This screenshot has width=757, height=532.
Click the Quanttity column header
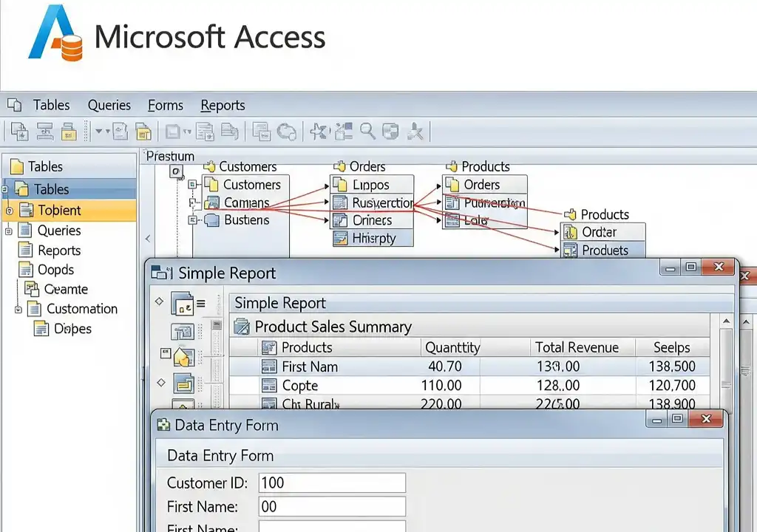[x=452, y=347]
